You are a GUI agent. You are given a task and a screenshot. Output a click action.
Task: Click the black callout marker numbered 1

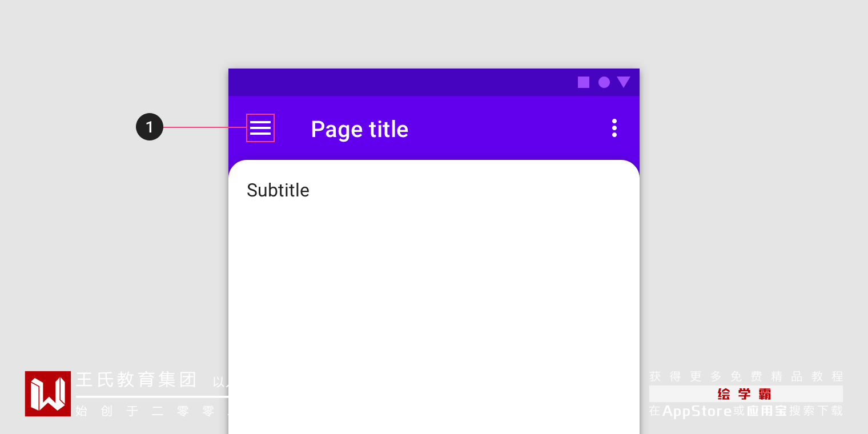click(150, 127)
